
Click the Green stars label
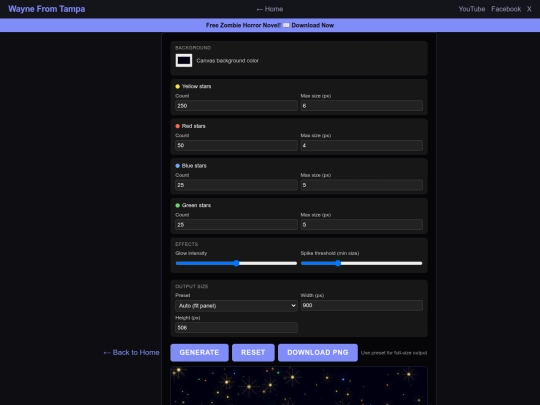point(196,205)
